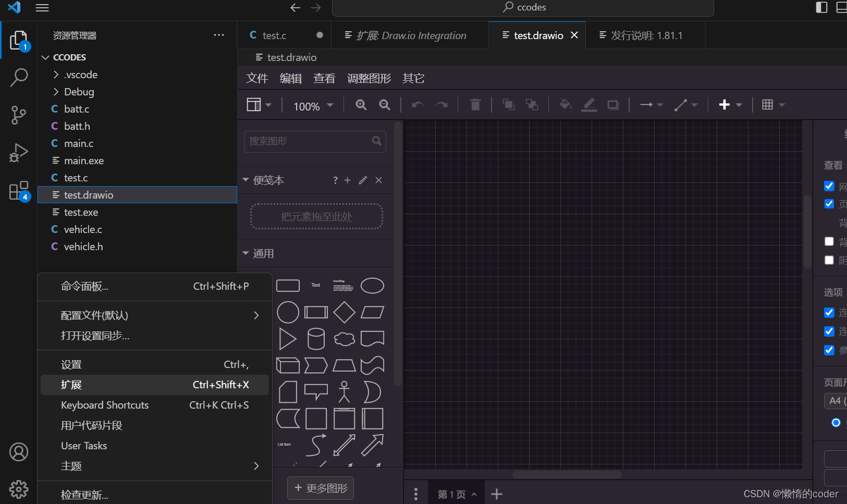This screenshot has width=847, height=504.
Task: Collapse the CCODES folder root
Action: [45, 57]
